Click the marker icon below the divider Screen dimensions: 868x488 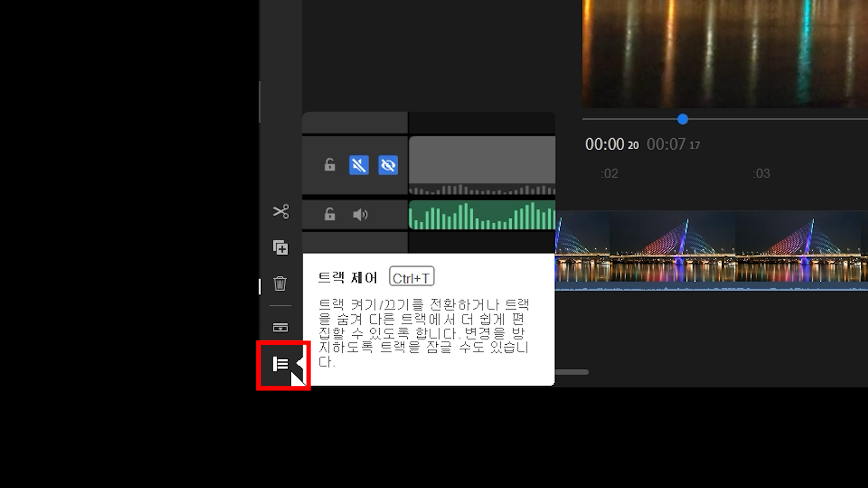tap(280, 327)
